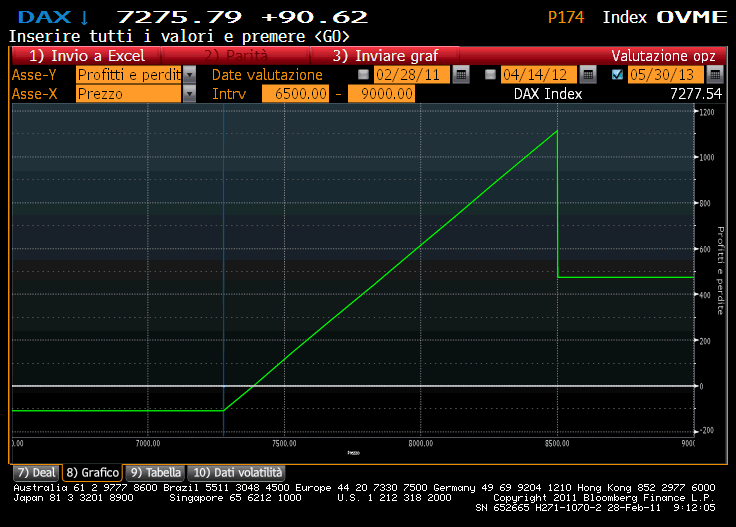Edit the interval upper bound 9000.00 field
The width and height of the screenshot is (736, 527).
point(381,94)
